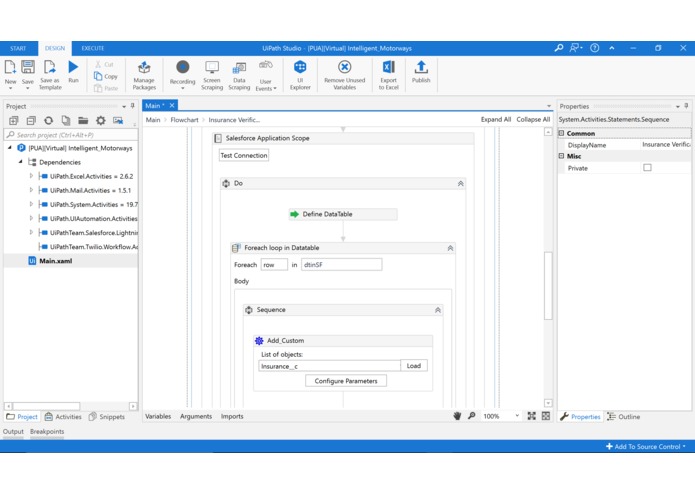695x494 pixels.
Task: Click Configure Parameters button
Action: click(346, 381)
